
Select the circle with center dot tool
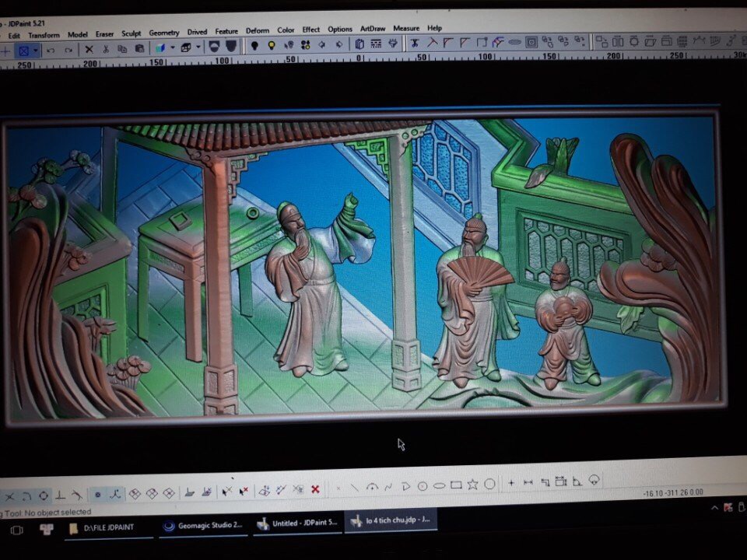(x=422, y=486)
